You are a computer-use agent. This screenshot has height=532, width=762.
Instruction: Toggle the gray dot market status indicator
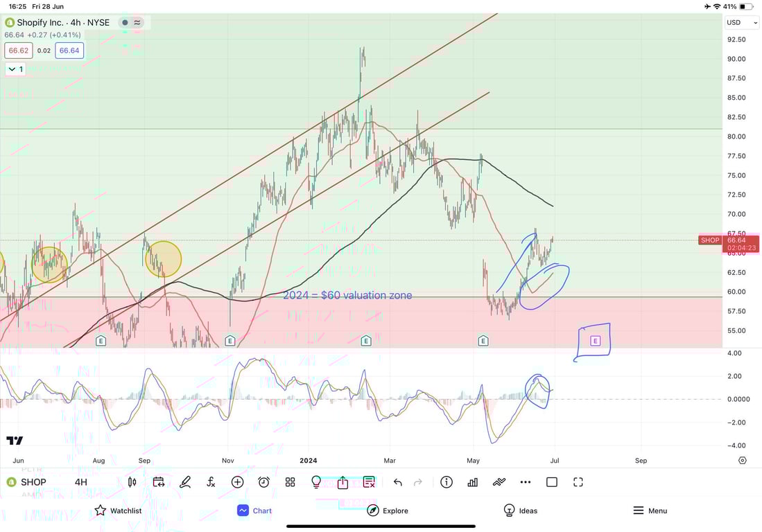pyautogui.click(x=125, y=22)
